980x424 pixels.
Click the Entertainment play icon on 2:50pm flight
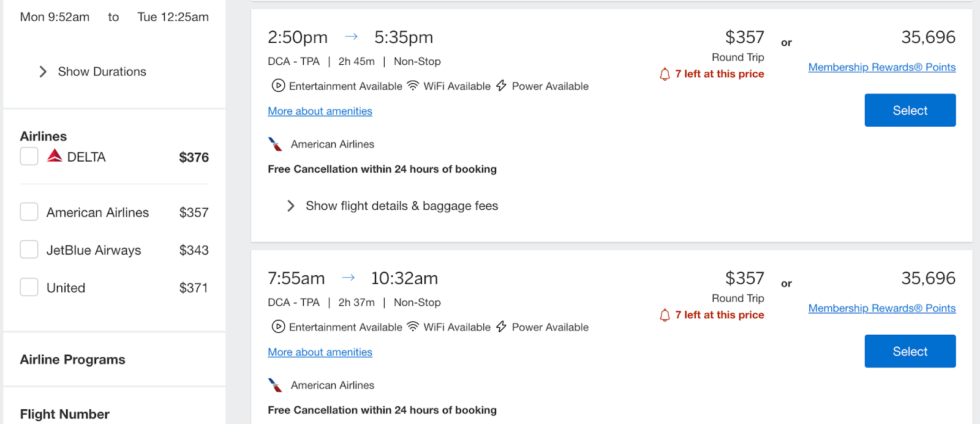[x=278, y=86]
